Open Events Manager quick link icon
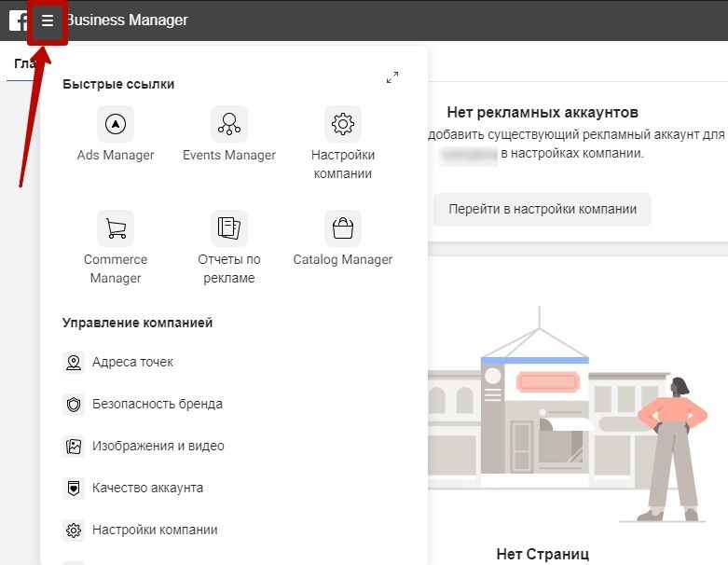 pos(229,124)
